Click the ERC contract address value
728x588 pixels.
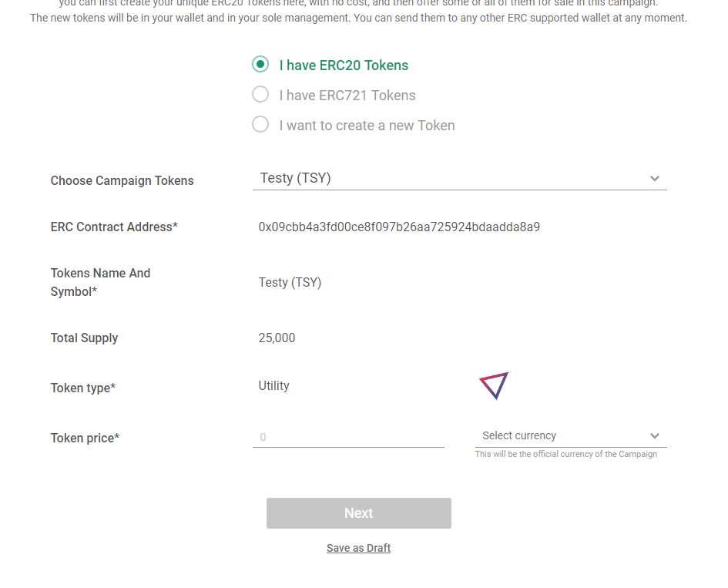[399, 227]
